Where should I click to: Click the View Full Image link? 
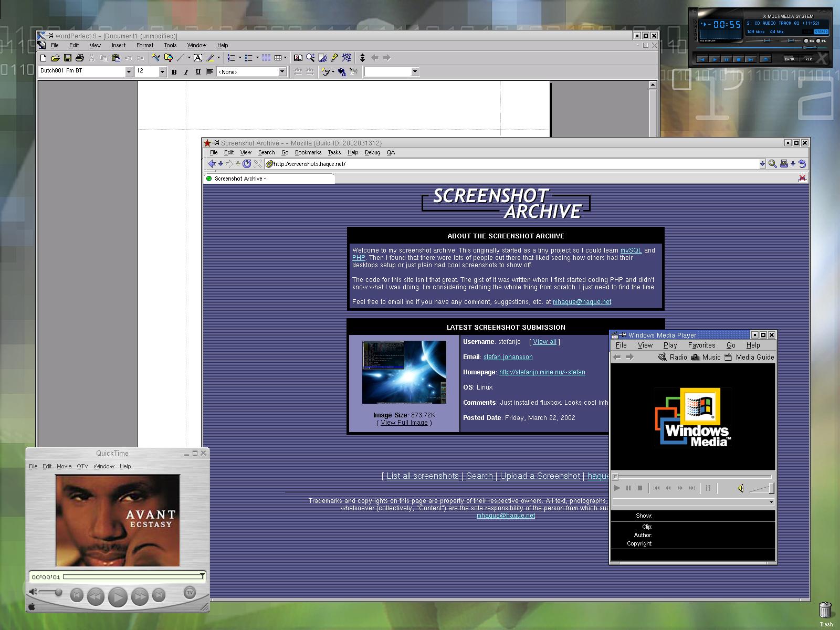[x=404, y=423]
